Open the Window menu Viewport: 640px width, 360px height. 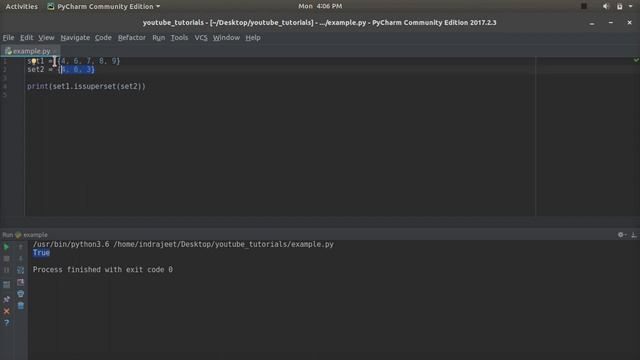[226, 38]
